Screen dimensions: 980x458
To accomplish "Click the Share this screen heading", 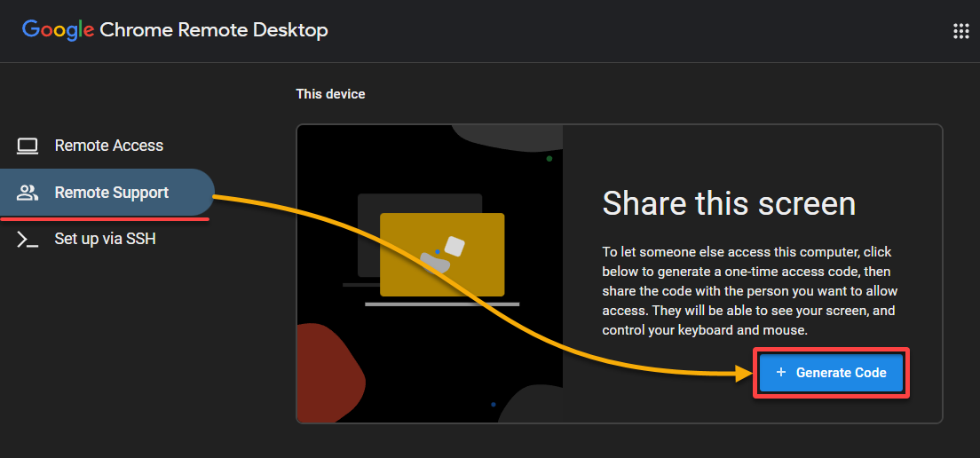I will [x=729, y=203].
